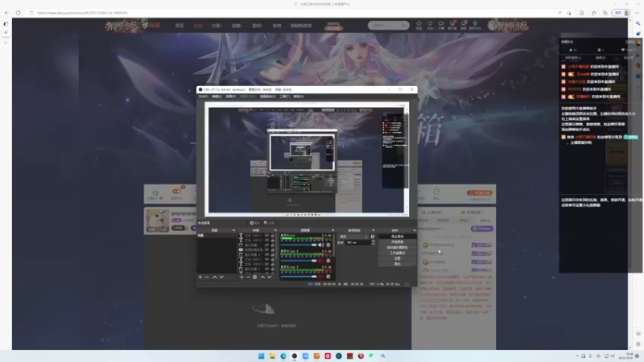Toggle visibility eye of the first 窗口采集 source
Screen dimensions: 644x362
(266, 245)
